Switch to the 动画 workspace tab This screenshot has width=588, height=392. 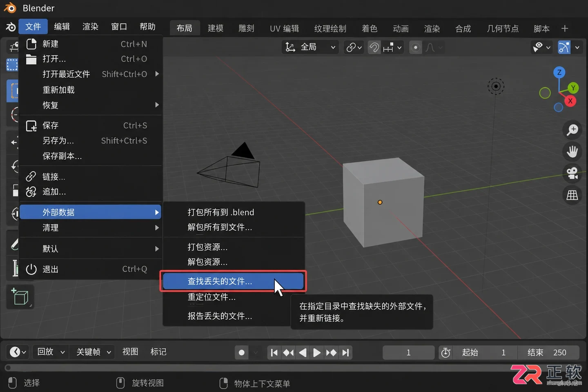point(401,28)
